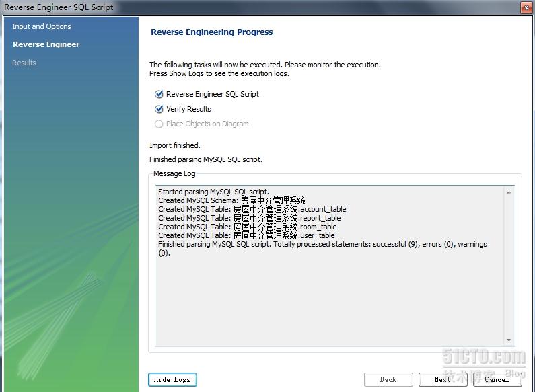Proceed with the Next button
The width and height of the screenshot is (535, 392).
[x=443, y=379]
